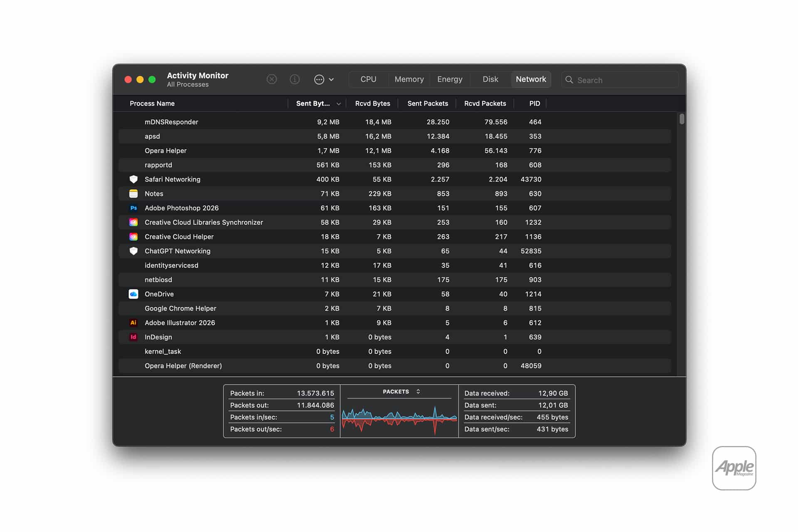Viewport: 798px width, 532px height.
Task: Open the Energy tab
Action: 450,79
